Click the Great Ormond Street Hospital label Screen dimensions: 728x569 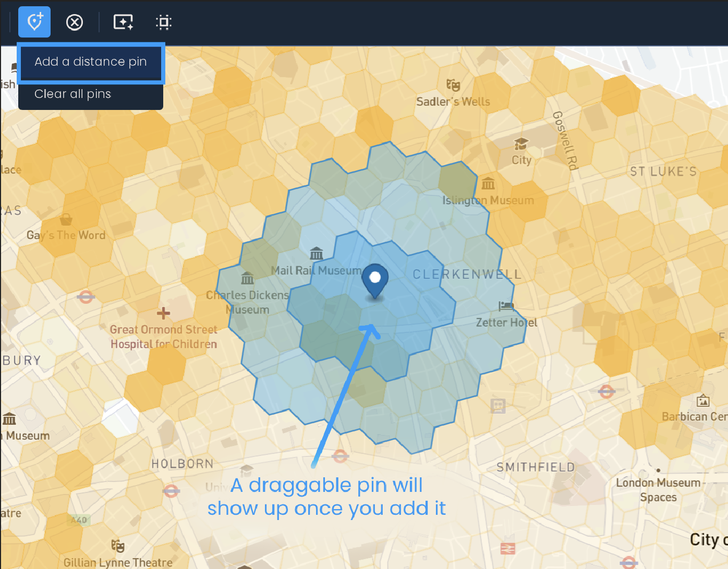[164, 337]
